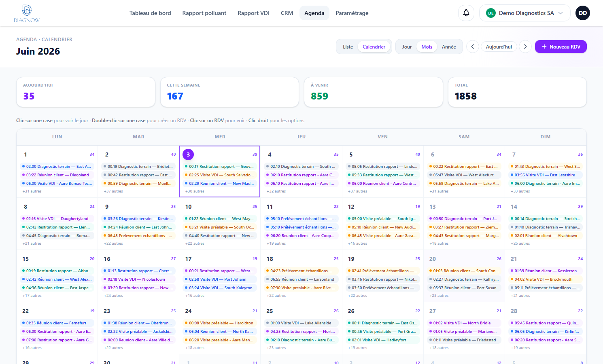Expand +26 autres on day 14
Image resolution: width=603 pixels, height=364 pixels.
point(520,243)
